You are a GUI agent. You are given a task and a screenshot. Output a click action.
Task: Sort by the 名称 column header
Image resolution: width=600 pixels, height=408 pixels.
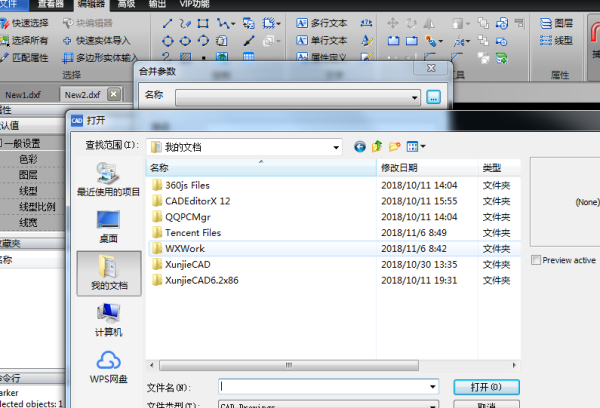tap(261, 168)
